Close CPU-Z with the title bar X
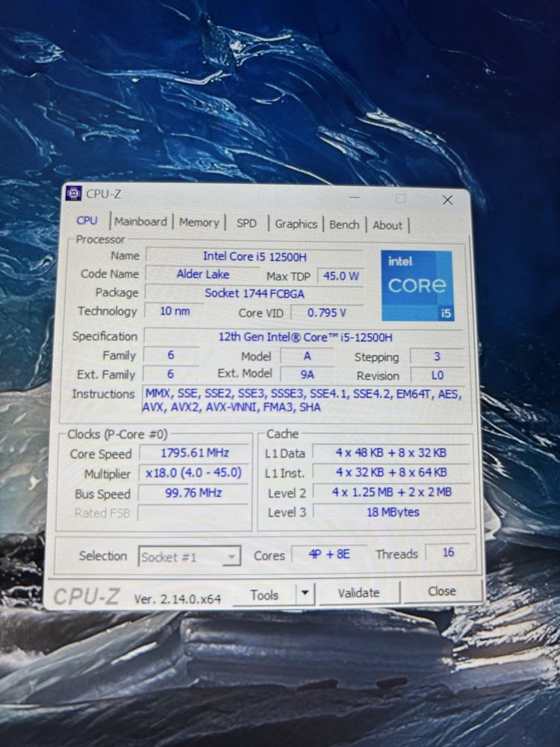 tap(447, 199)
